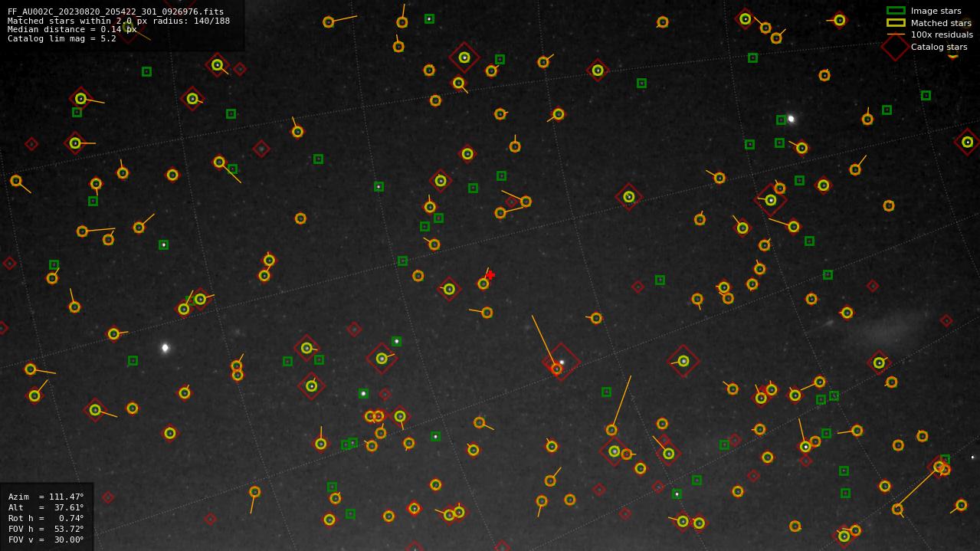Click the orange 100x residuals legend line
Viewport: 980px width, 551px height.
pos(896,34)
